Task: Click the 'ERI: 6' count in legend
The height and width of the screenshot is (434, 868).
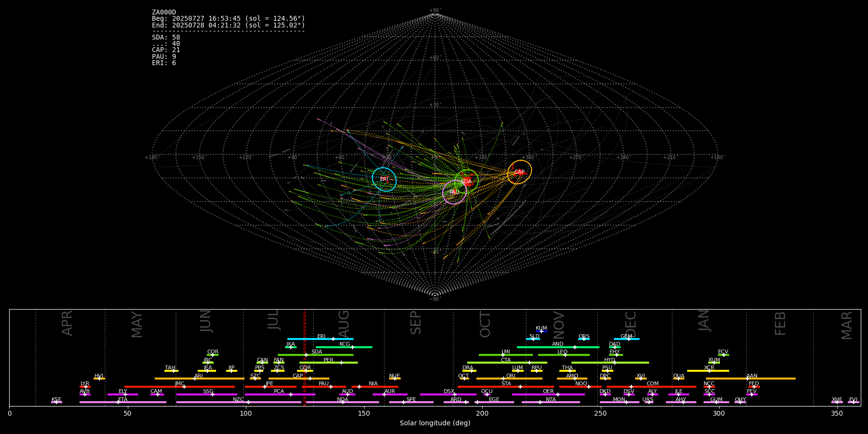Action: [x=164, y=63]
